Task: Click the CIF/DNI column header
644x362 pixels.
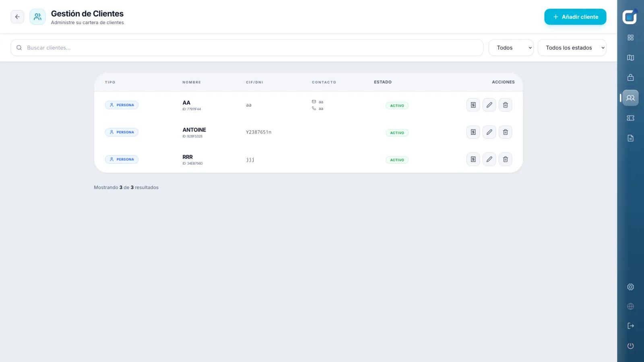Action: [x=254, y=82]
